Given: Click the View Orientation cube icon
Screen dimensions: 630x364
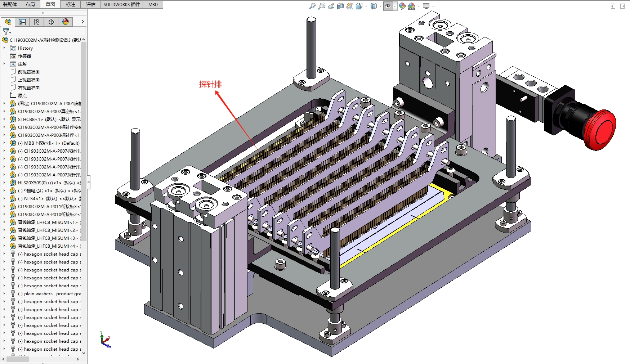Looking at the screenshot, I should (x=359, y=6).
